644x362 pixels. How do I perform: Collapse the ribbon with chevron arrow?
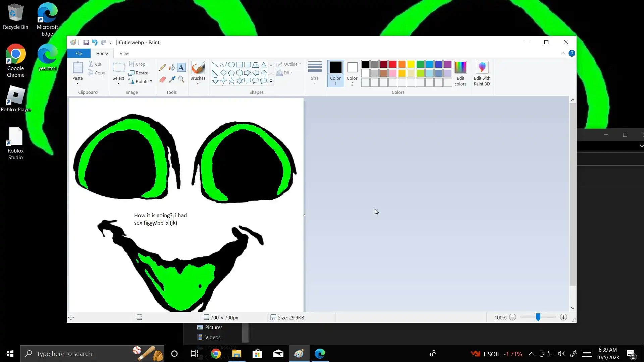(x=563, y=53)
